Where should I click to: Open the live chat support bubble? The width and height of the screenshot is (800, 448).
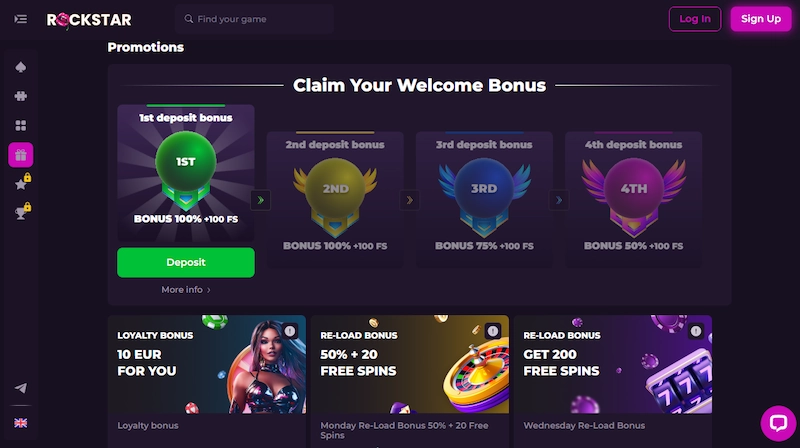click(778, 423)
